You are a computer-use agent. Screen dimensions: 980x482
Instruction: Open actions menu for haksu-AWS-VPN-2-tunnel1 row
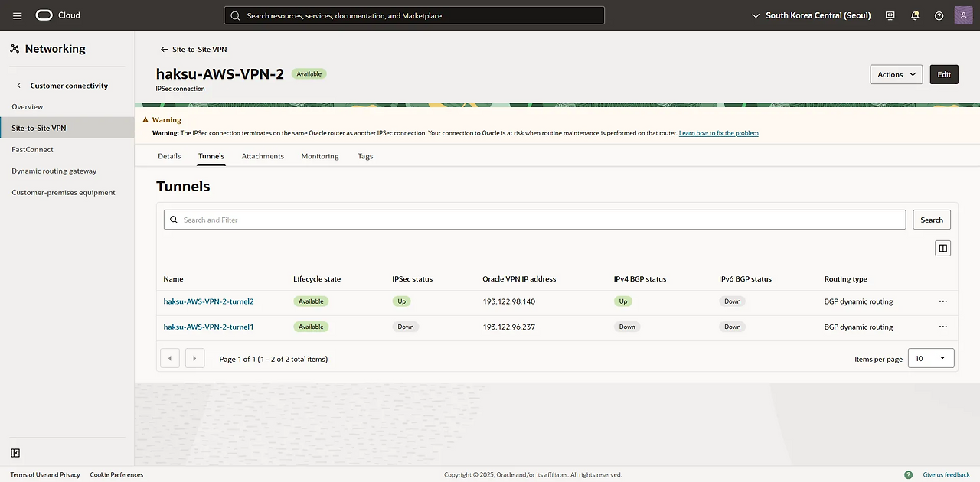(x=942, y=327)
